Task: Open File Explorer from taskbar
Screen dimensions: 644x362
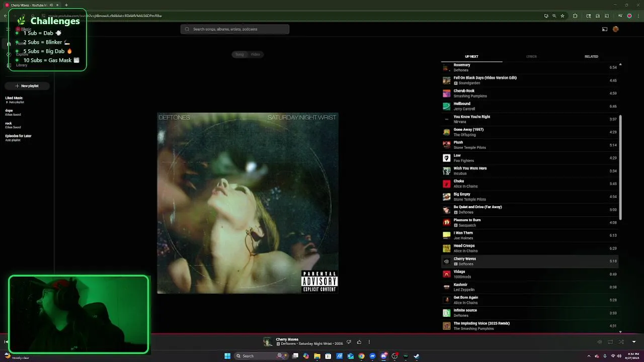Action: (317, 356)
